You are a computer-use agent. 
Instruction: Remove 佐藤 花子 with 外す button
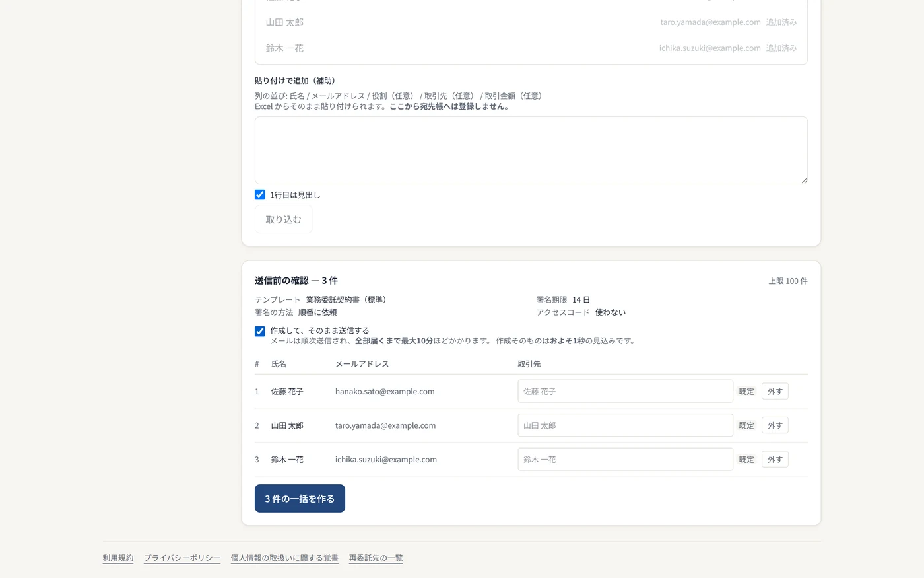(x=775, y=392)
